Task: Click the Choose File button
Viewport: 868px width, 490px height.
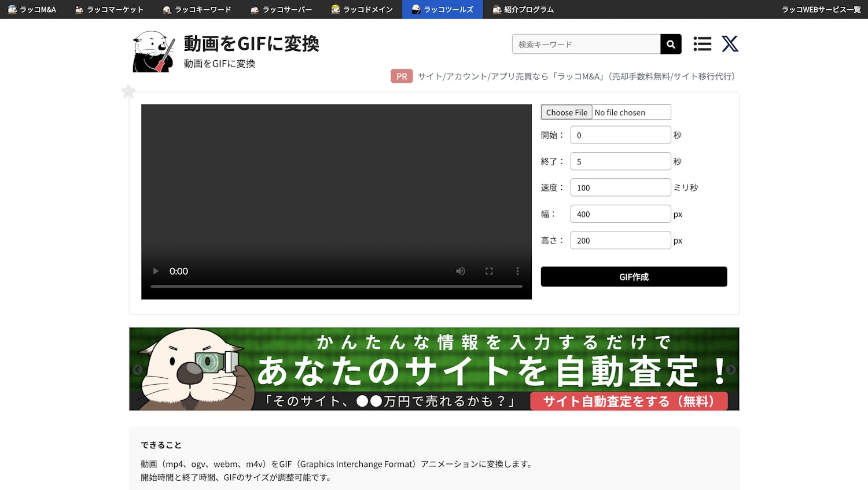Action: [567, 112]
